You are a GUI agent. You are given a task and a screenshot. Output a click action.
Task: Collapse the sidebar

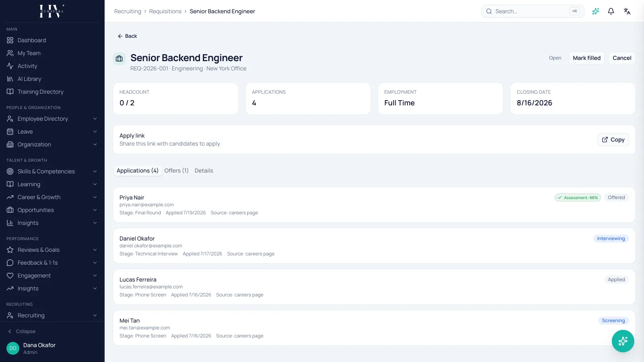(x=22, y=331)
